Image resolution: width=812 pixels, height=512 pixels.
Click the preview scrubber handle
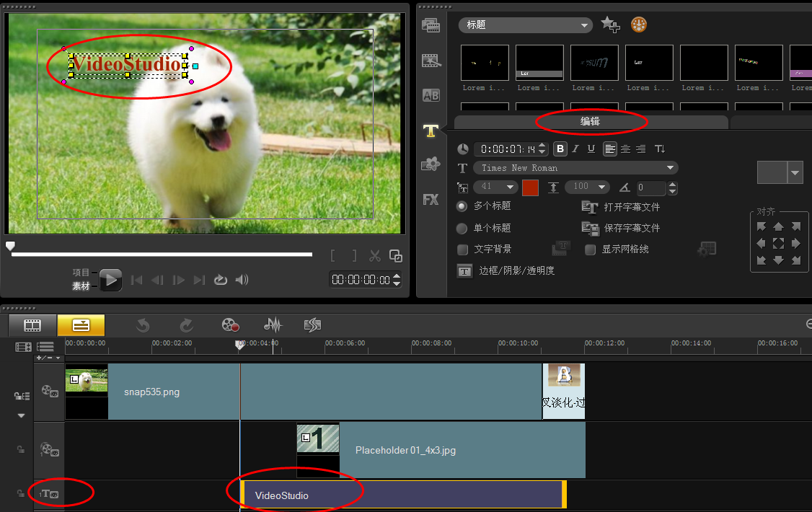tap(10, 246)
